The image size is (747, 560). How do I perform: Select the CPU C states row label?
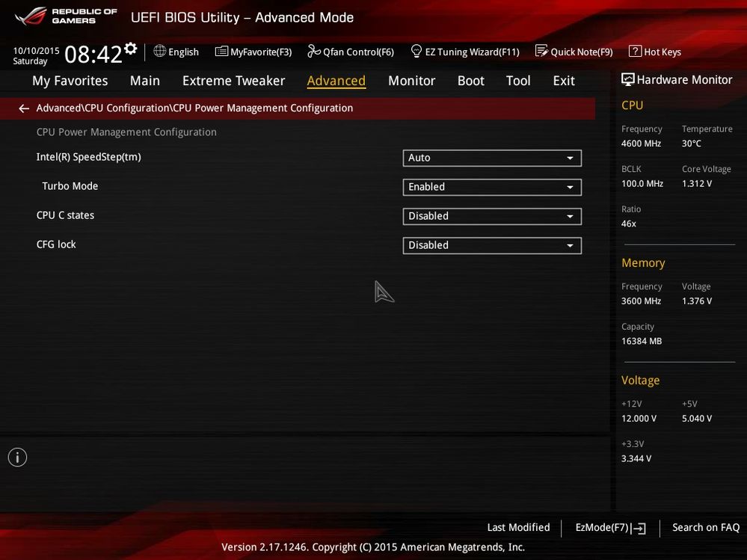(x=65, y=215)
